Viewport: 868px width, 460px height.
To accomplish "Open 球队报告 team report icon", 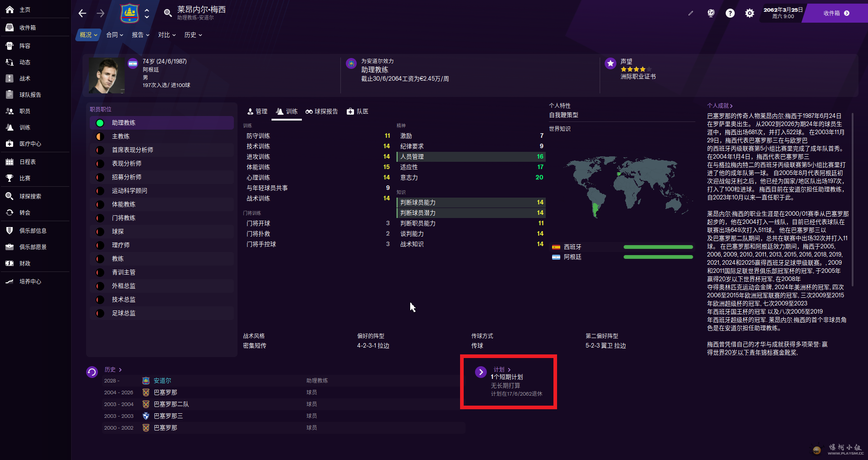I will pyautogui.click(x=10, y=95).
